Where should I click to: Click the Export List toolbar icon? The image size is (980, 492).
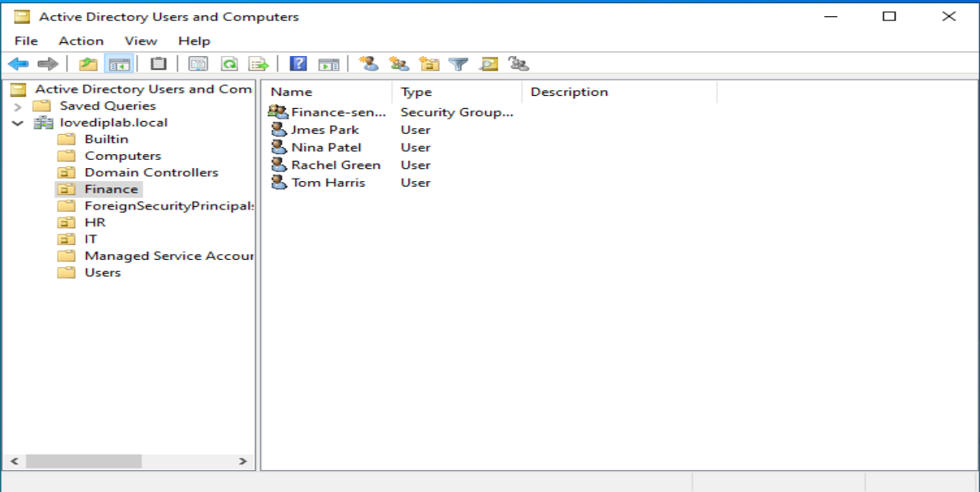[x=258, y=64]
